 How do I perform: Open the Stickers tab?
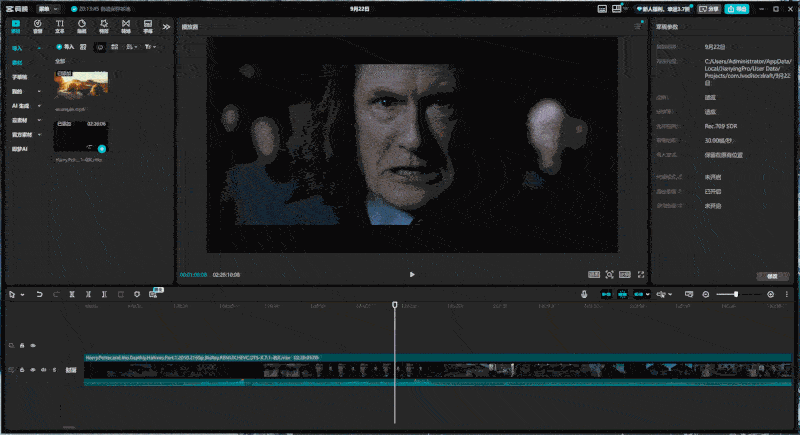click(82, 26)
